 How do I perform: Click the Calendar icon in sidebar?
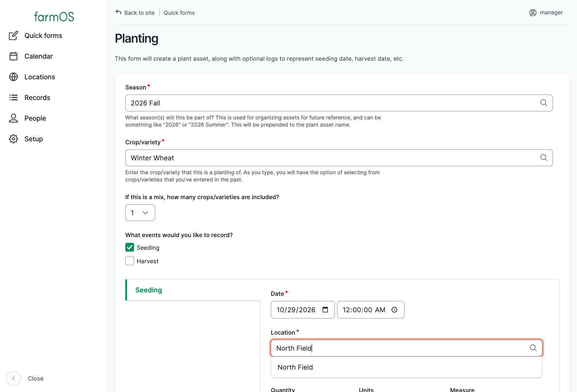pyautogui.click(x=13, y=56)
